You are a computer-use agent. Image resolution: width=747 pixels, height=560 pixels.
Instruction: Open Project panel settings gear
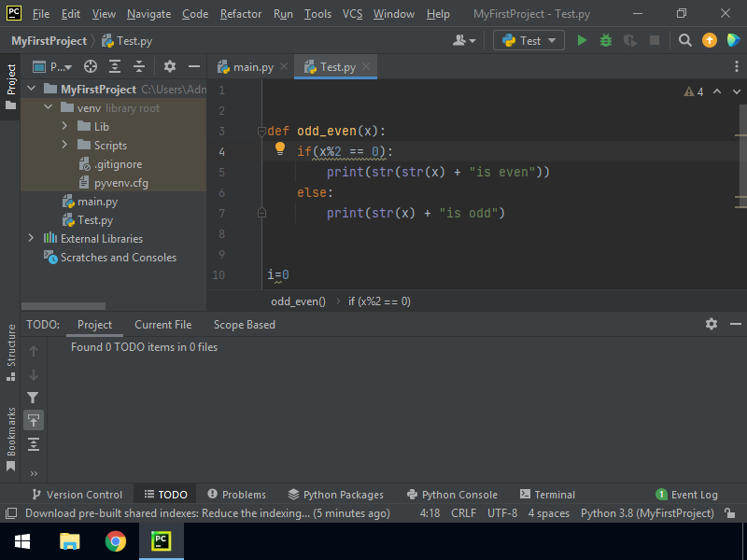(169, 66)
